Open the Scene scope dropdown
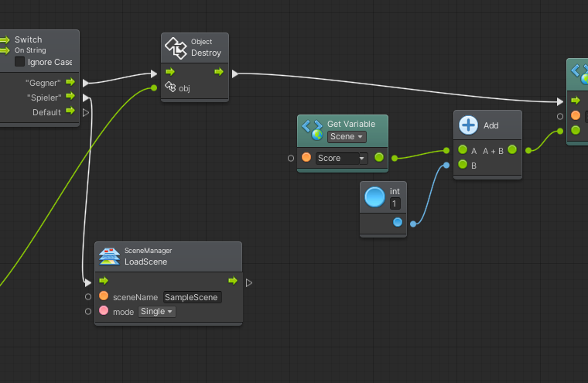The height and width of the screenshot is (383, 588). click(x=347, y=137)
